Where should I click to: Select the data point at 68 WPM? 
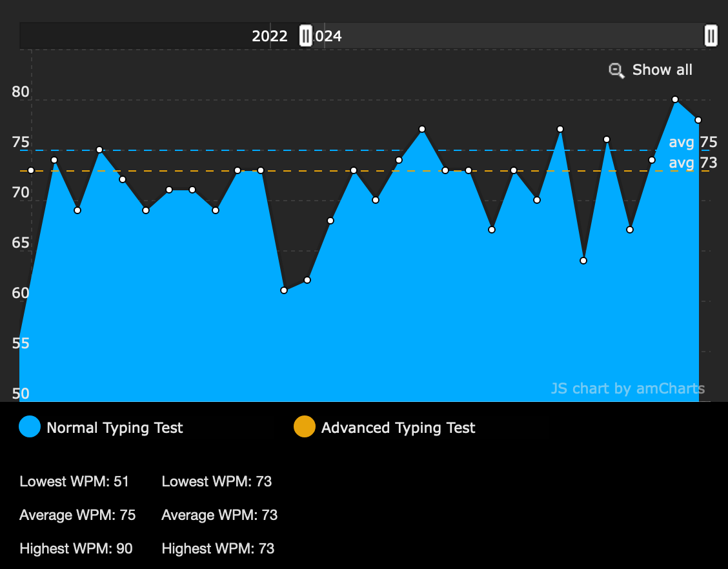coord(330,221)
